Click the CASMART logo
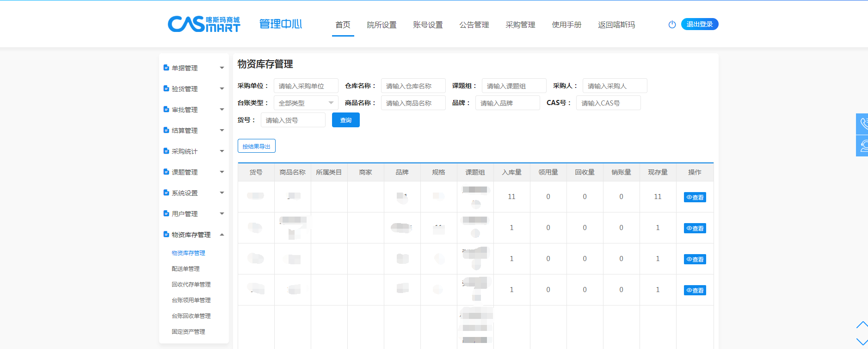 coord(204,24)
